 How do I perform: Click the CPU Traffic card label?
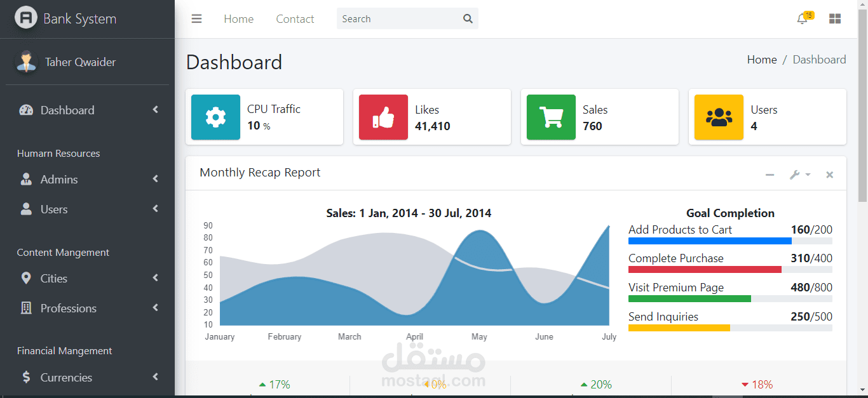274,109
